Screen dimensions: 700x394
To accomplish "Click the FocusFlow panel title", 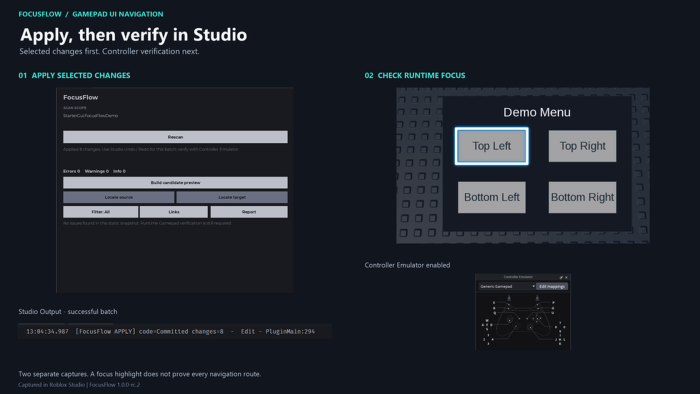I will click(80, 97).
